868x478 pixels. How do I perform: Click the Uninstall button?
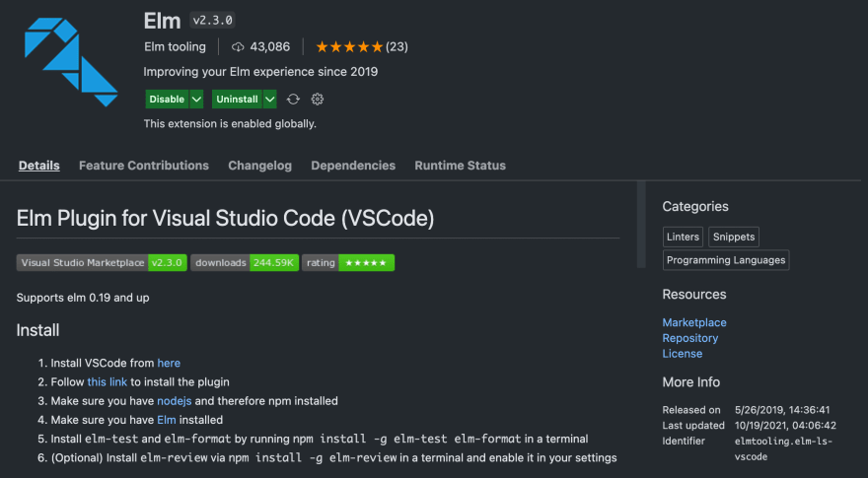click(237, 99)
